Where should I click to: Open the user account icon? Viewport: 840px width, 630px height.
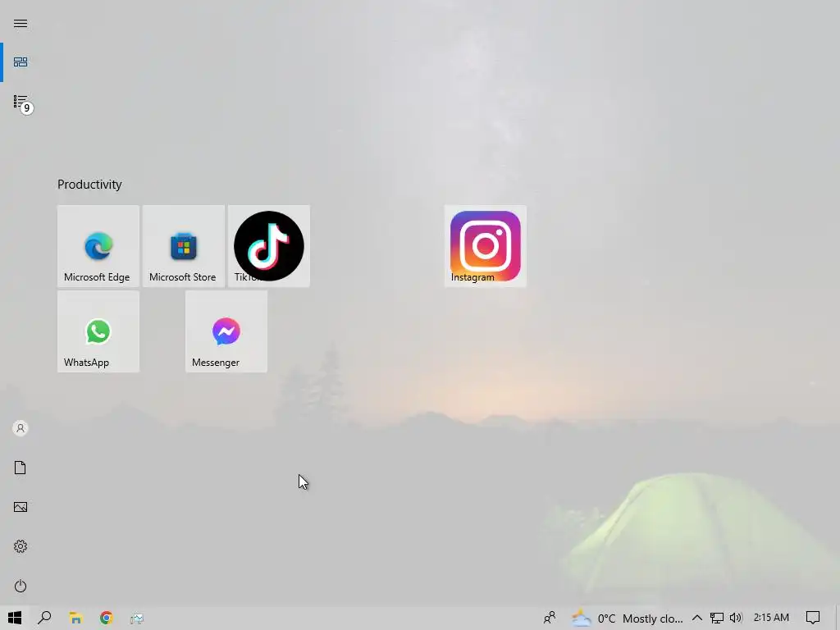[x=21, y=428]
